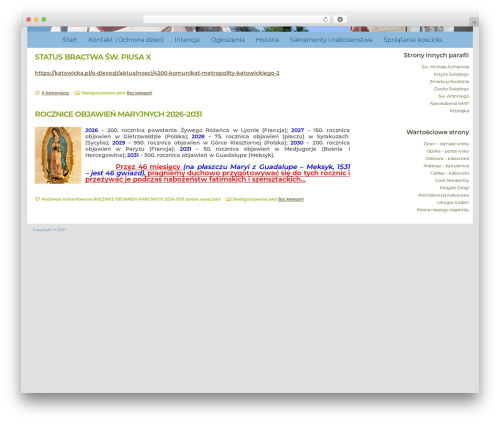Open Liturgia Godzin link
The image size is (500, 423).
(453, 203)
